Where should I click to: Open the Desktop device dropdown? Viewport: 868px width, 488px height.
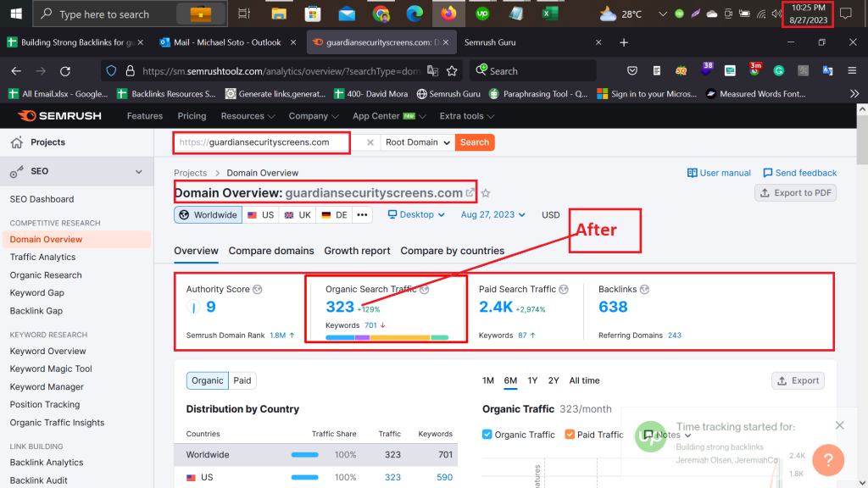(416, 214)
